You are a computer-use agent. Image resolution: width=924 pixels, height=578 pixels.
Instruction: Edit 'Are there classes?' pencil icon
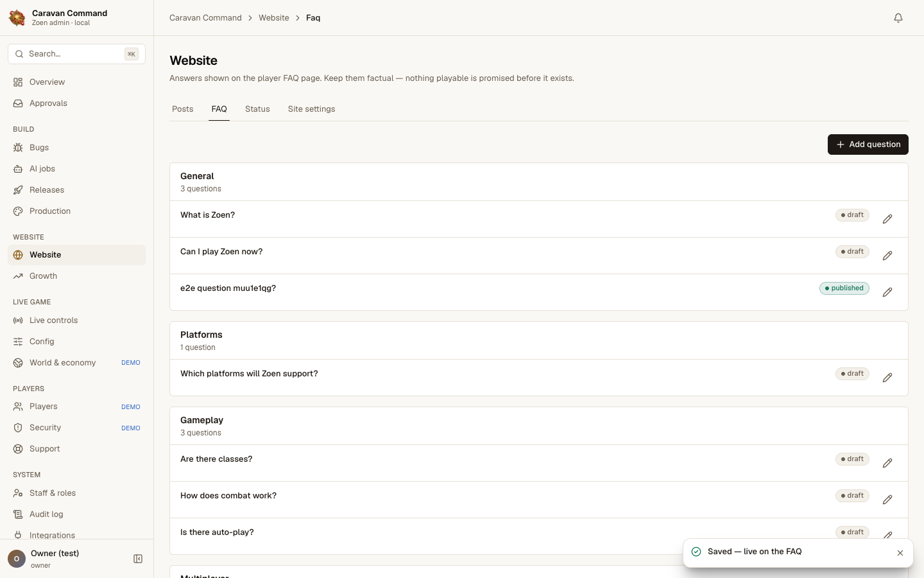887,463
